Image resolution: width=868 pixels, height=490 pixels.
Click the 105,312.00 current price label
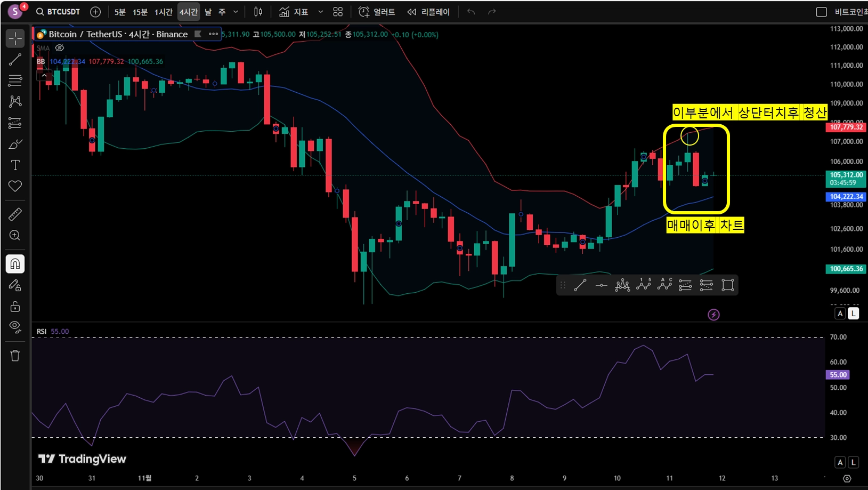pos(846,179)
